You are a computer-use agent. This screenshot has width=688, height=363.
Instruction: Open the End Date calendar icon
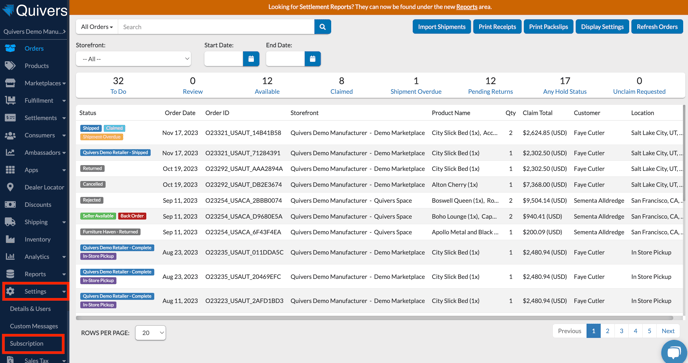[x=312, y=59]
